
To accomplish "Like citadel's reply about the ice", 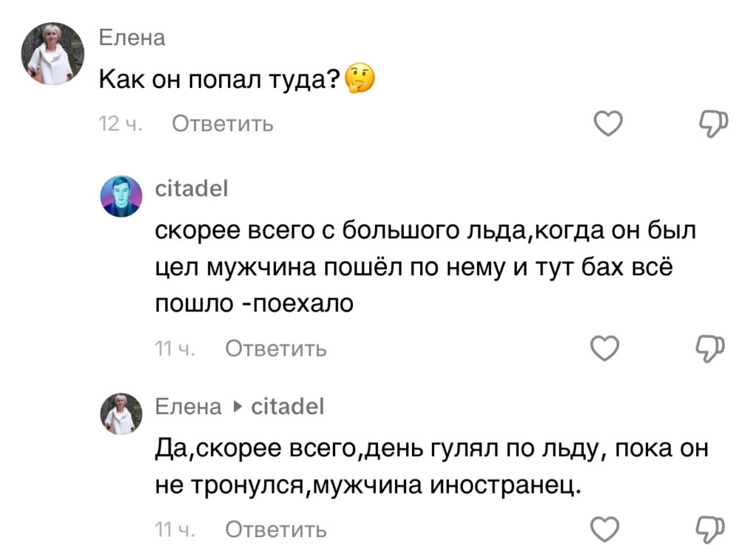I will 605,348.
